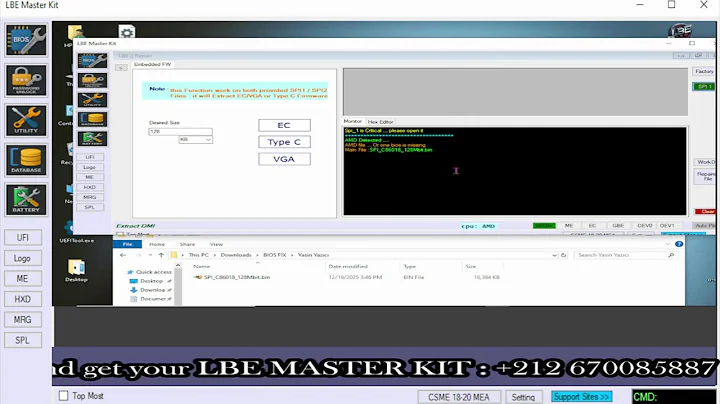This screenshot has width=720, height=404.
Task: Open the Explorer Home ribbon tab
Action: (157, 244)
